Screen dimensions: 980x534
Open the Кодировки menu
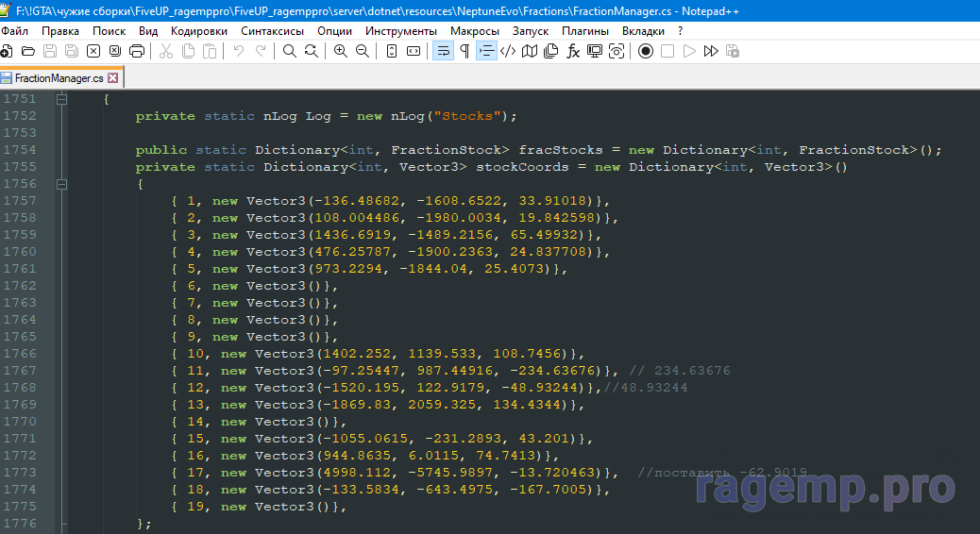point(199,30)
